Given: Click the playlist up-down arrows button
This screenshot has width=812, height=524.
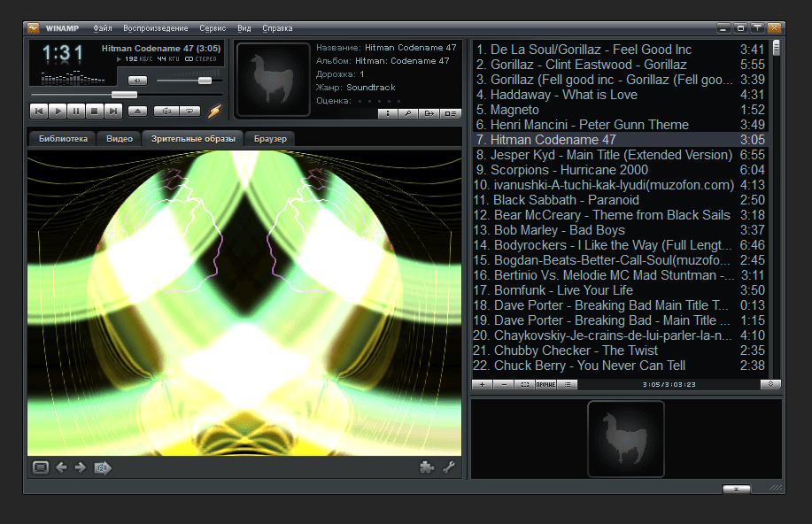Looking at the screenshot, I should point(770,384).
